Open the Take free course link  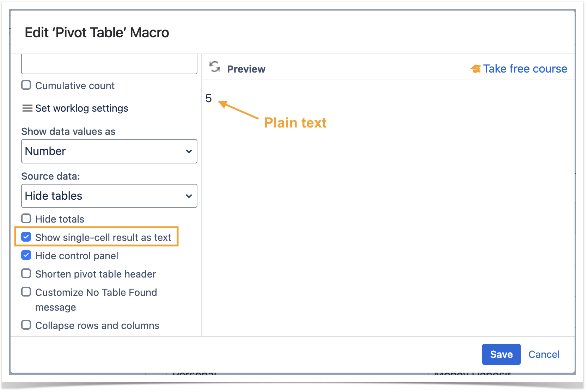click(x=525, y=69)
